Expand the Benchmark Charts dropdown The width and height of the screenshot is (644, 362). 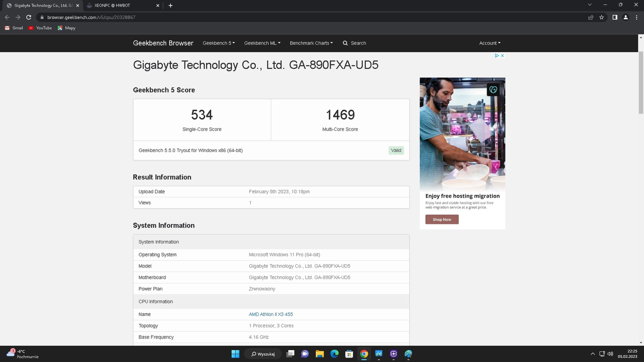(311, 43)
